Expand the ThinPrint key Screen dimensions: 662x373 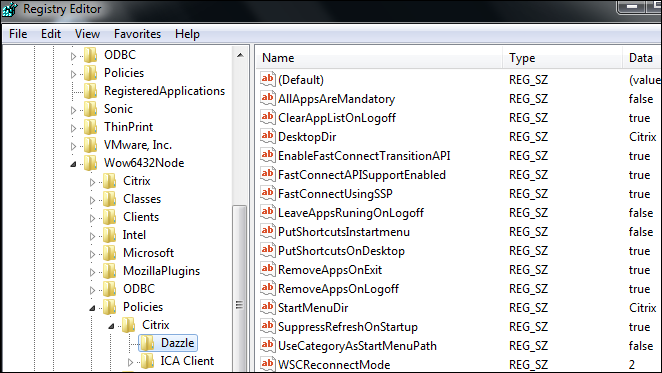(x=73, y=128)
